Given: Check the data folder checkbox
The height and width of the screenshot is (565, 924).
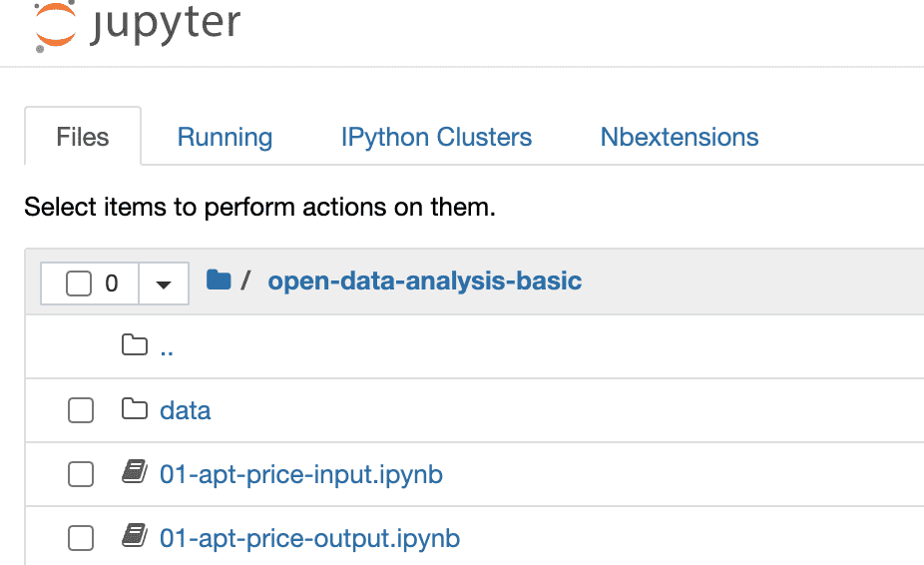Looking at the screenshot, I should point(80,410).
